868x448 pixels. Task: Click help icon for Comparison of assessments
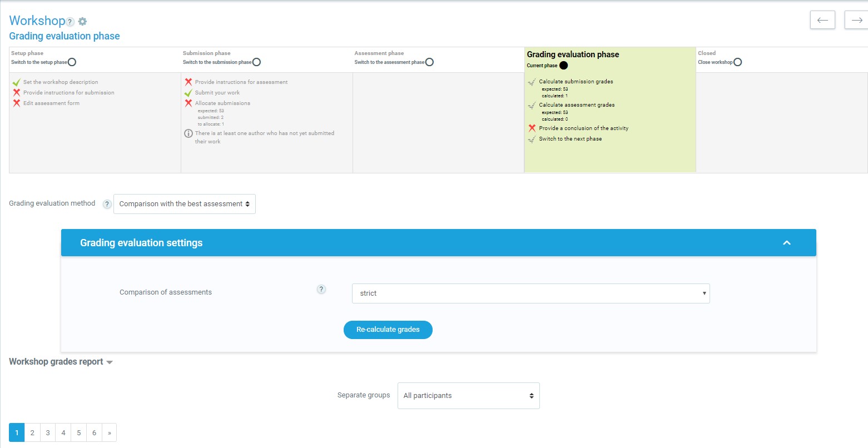pyautogui.click(x=321, y=289)
